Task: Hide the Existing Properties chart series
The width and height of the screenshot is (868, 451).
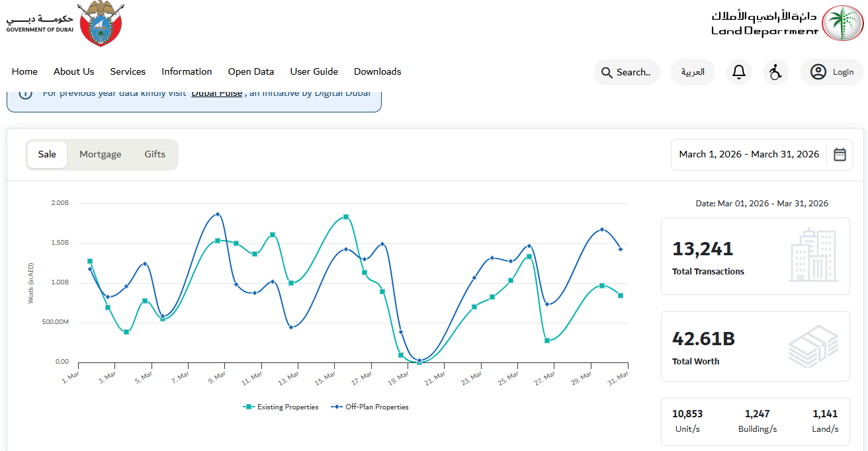Action: 281,407
